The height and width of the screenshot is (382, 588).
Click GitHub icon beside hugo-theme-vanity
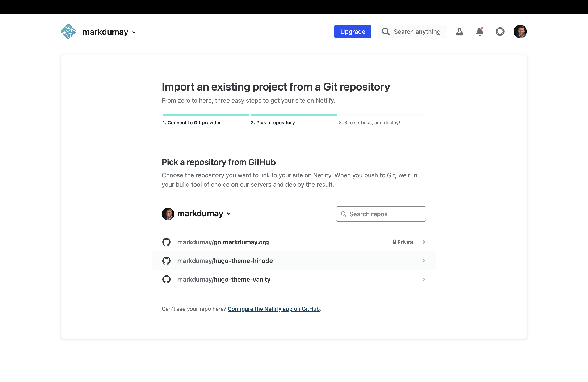click(166, 279)
